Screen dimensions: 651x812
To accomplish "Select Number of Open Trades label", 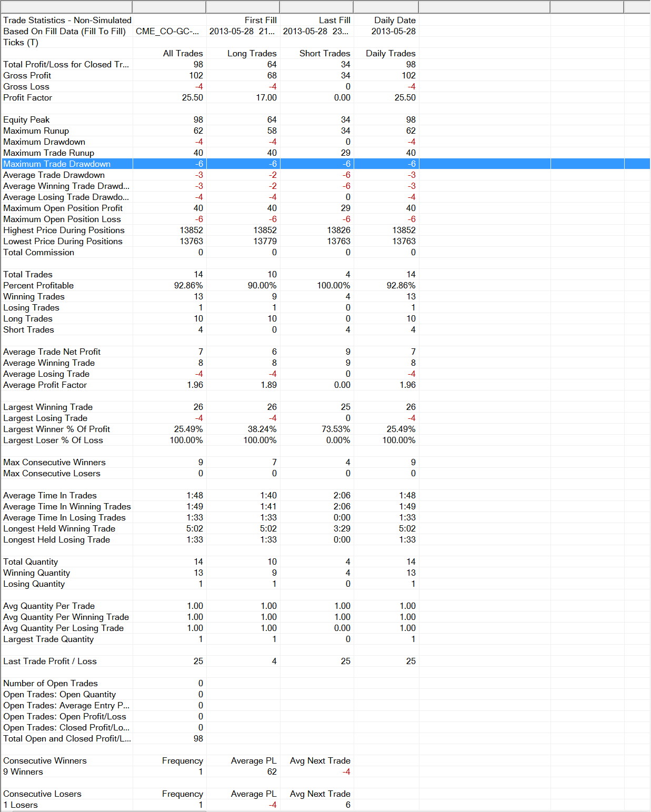I will [x=51, y=683].
